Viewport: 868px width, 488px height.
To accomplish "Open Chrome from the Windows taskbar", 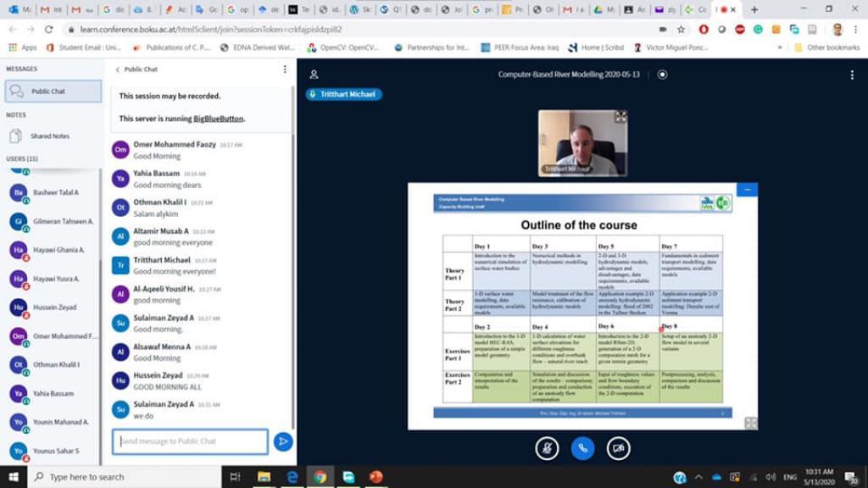I will pos(320,477).
